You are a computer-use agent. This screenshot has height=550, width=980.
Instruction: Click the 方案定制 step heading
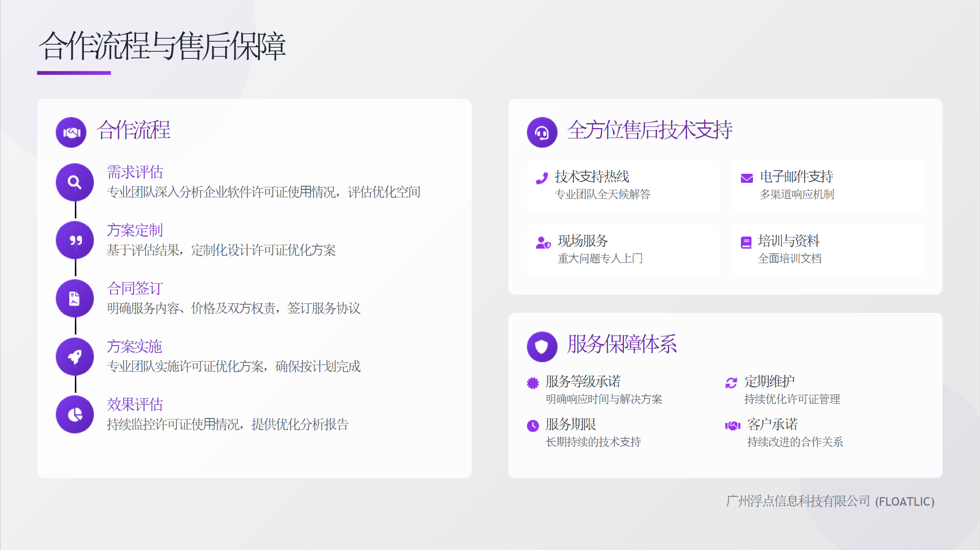point(135,230)
